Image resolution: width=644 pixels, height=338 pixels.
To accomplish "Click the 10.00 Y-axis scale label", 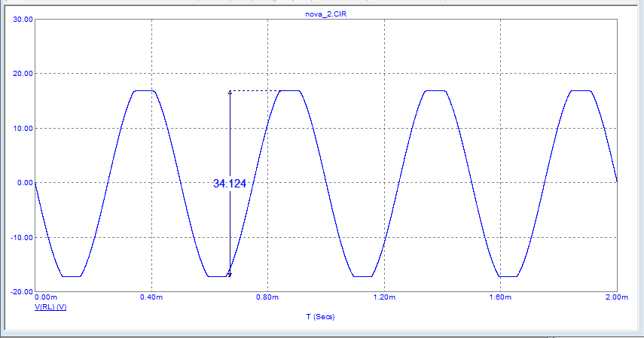I will click(23, 129).
